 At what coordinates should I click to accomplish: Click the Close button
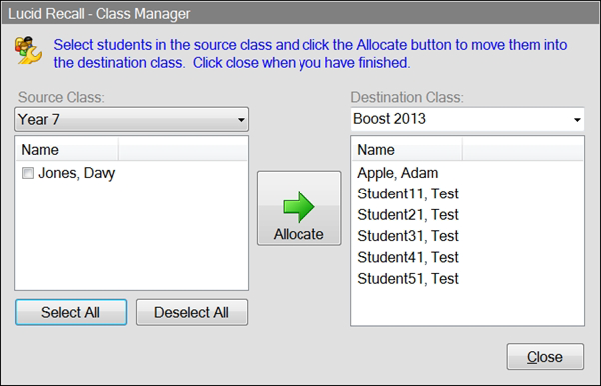[545, 356]
